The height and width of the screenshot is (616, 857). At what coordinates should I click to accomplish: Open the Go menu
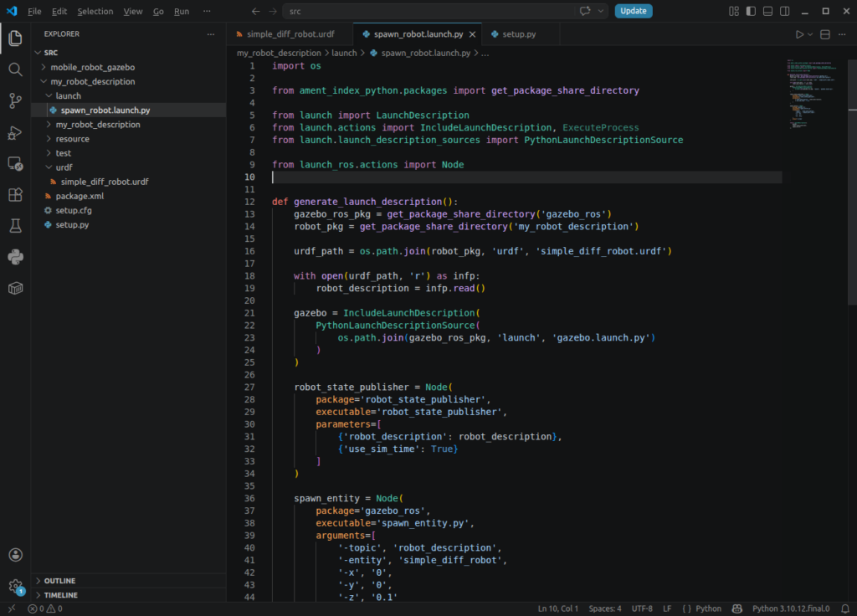point(158,11)
